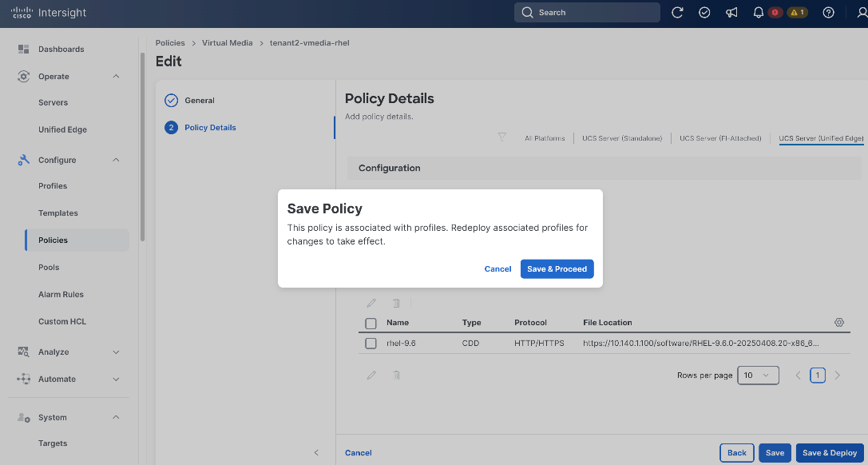Click the edit pencil icon below table
The image size is (868, 465).
371,376
